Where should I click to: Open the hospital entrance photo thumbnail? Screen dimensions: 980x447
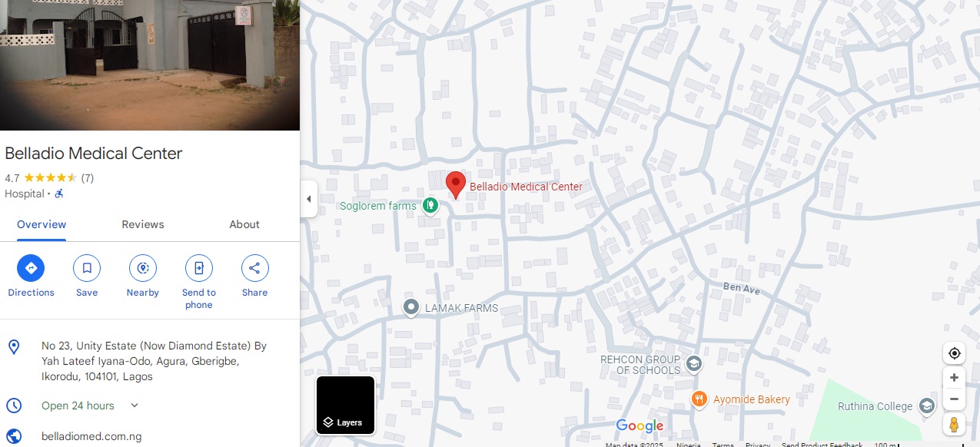(x=150, y=65)
